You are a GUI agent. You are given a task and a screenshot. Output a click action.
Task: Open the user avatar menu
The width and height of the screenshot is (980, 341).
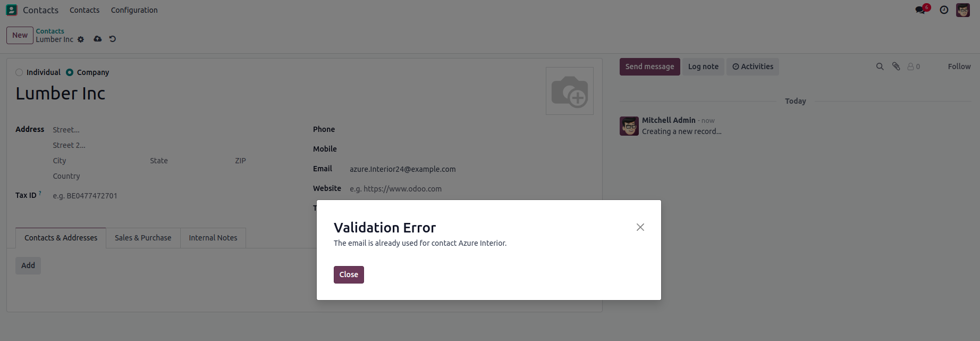click(962, 10)
